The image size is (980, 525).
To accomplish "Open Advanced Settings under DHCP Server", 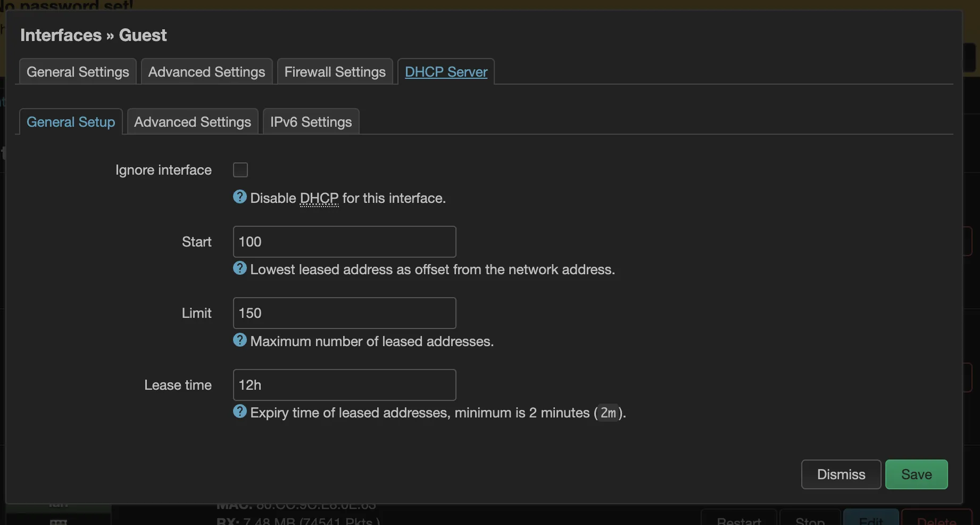I will (193, 121).
